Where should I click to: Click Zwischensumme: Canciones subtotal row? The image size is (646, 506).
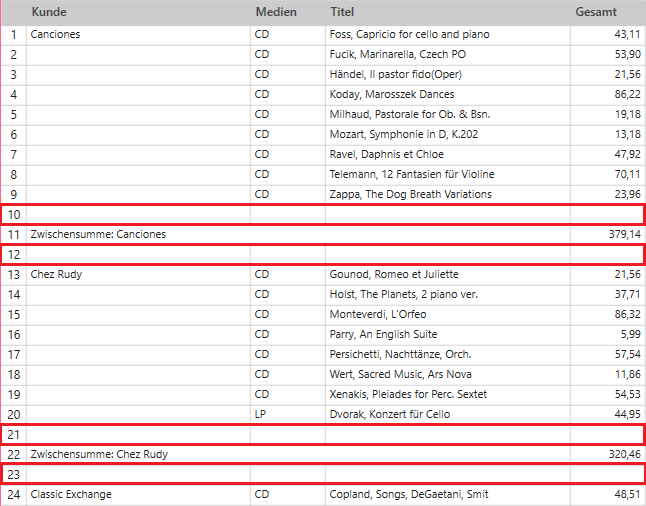pos(323,234)
